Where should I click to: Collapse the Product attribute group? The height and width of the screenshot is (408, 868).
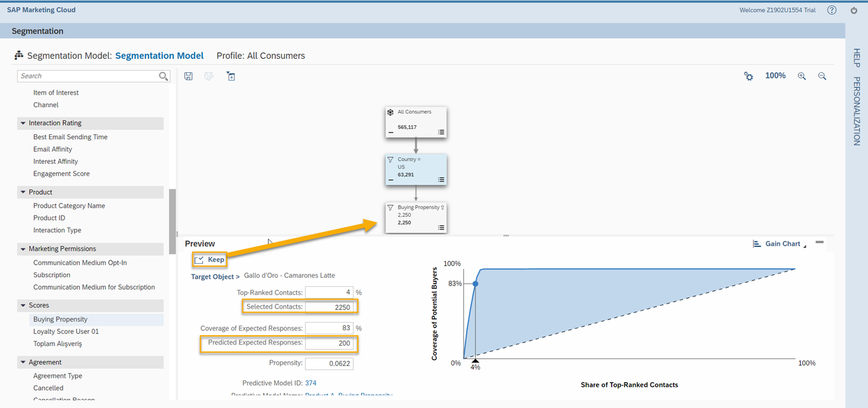click(x=23, y=192)
